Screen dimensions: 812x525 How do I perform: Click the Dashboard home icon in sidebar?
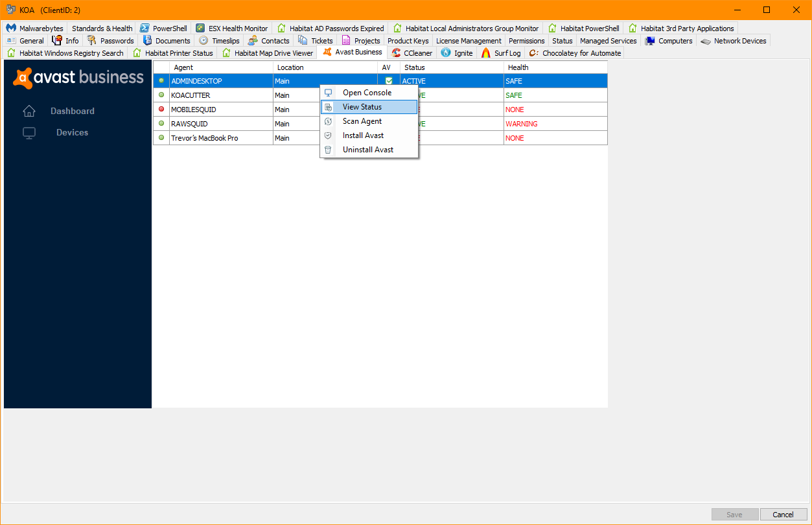(29, 111)
